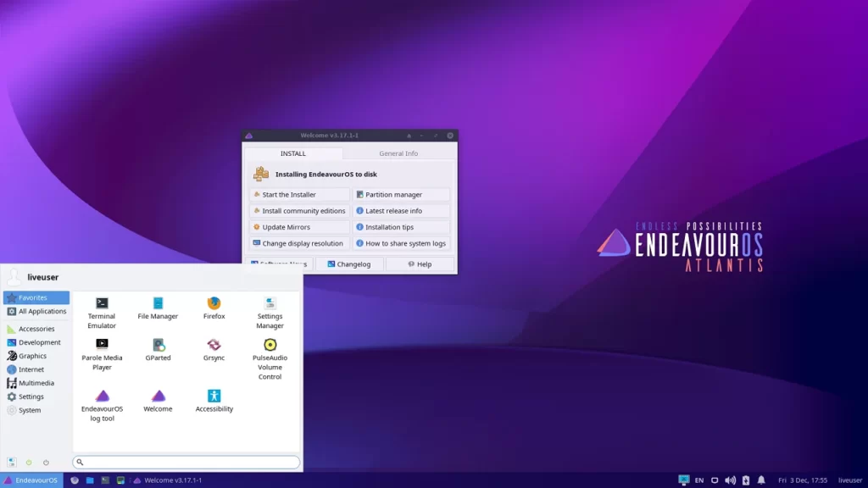Open the Accessibility settings icon
The width and height of the screenshot is (868, 488).
214,396
